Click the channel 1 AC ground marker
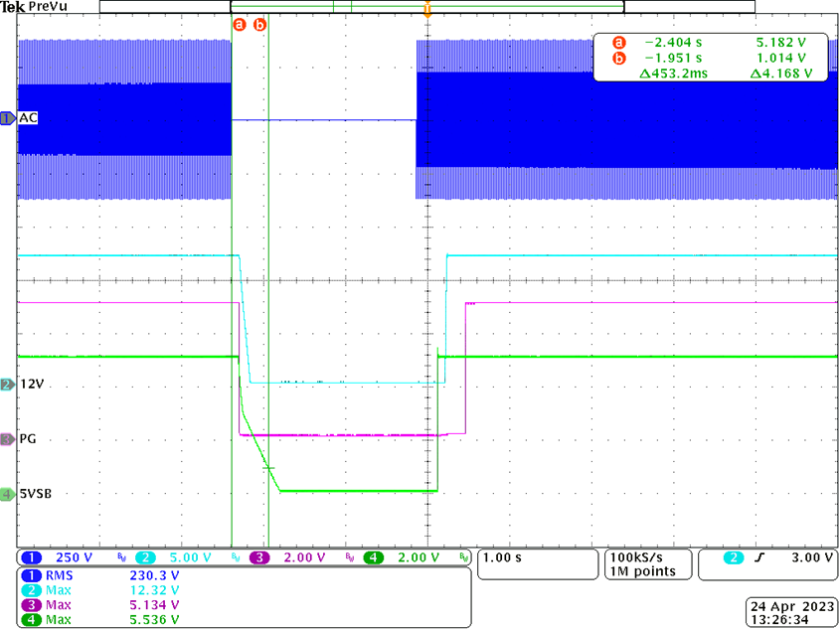Screen dimensions: 840x629 (x=8, y=118)
